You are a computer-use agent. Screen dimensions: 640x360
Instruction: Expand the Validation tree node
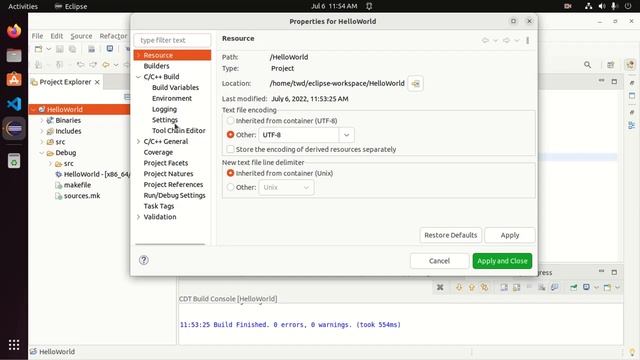pyautogui.click(x=138, y=217)
